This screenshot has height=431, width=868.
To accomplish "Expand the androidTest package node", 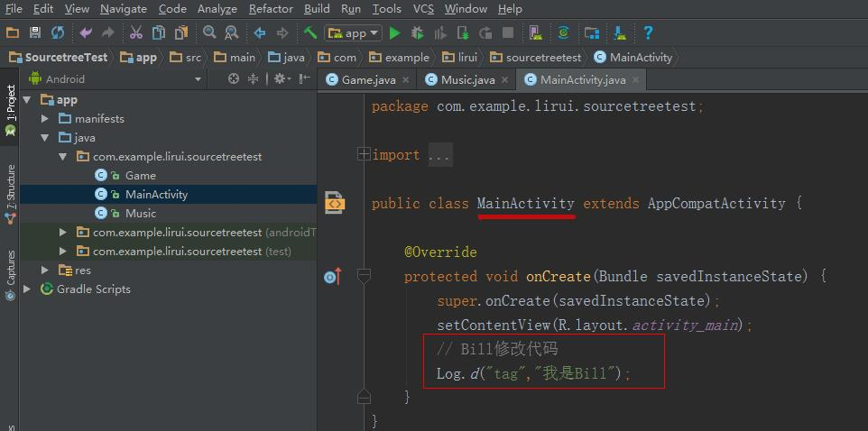I will 63,233.
